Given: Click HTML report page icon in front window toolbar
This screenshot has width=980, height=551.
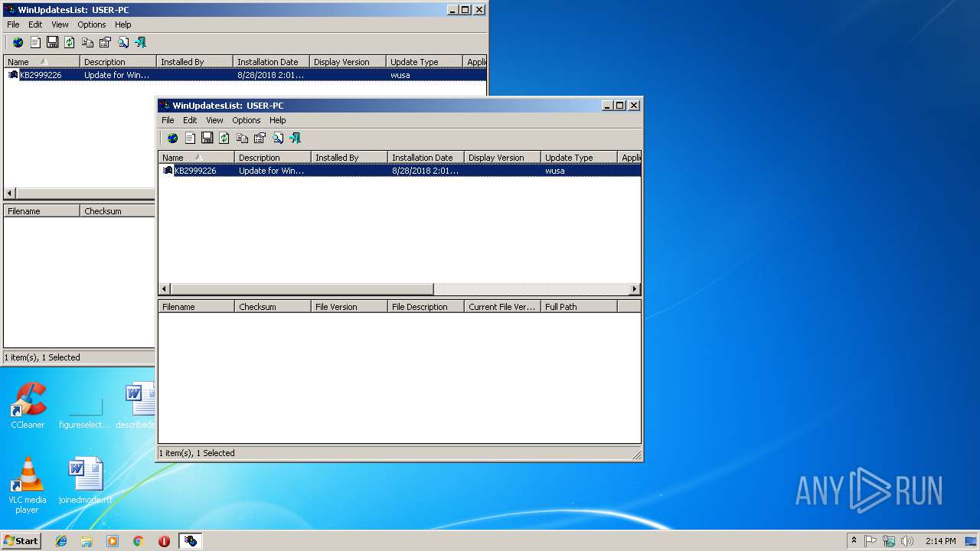Looking at the screenshot, I should point(190,139).
